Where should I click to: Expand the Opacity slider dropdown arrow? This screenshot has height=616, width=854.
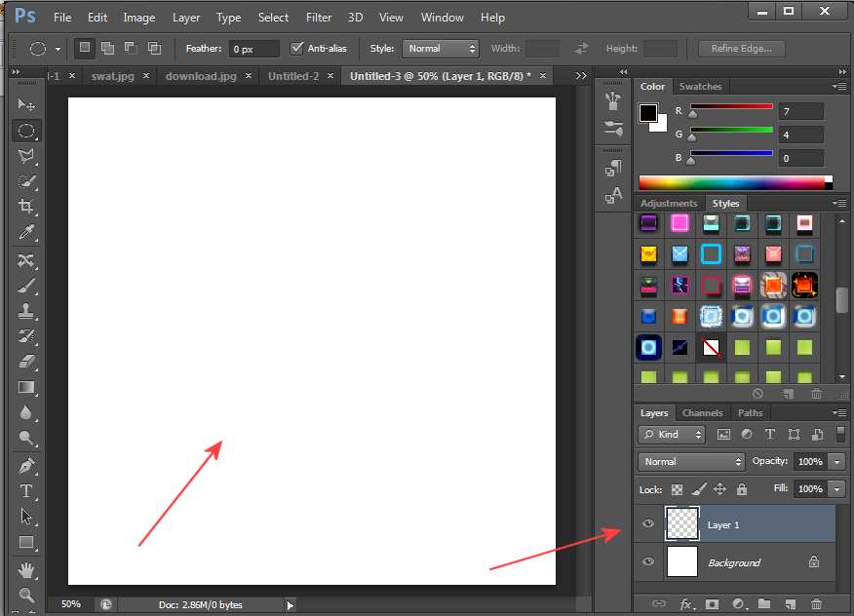837,461
